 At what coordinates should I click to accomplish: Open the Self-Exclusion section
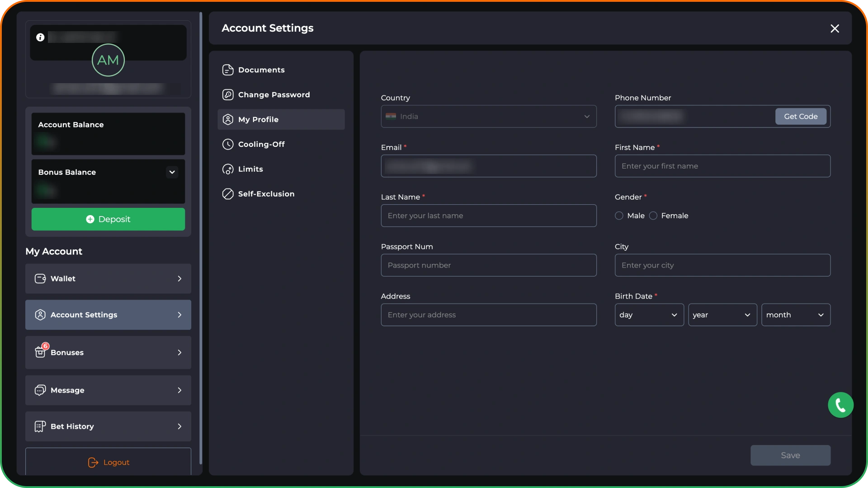point(281,194)
